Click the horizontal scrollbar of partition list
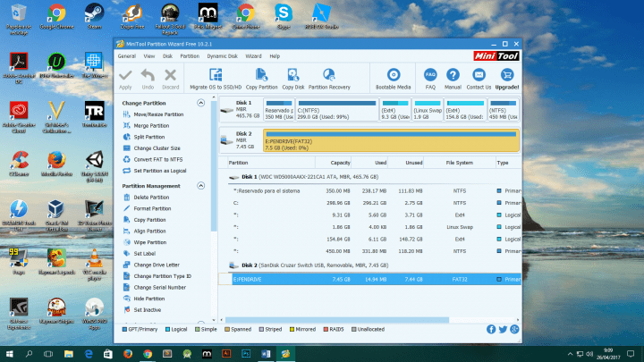This screenshot has height=362, width=644. click(337, 320)
